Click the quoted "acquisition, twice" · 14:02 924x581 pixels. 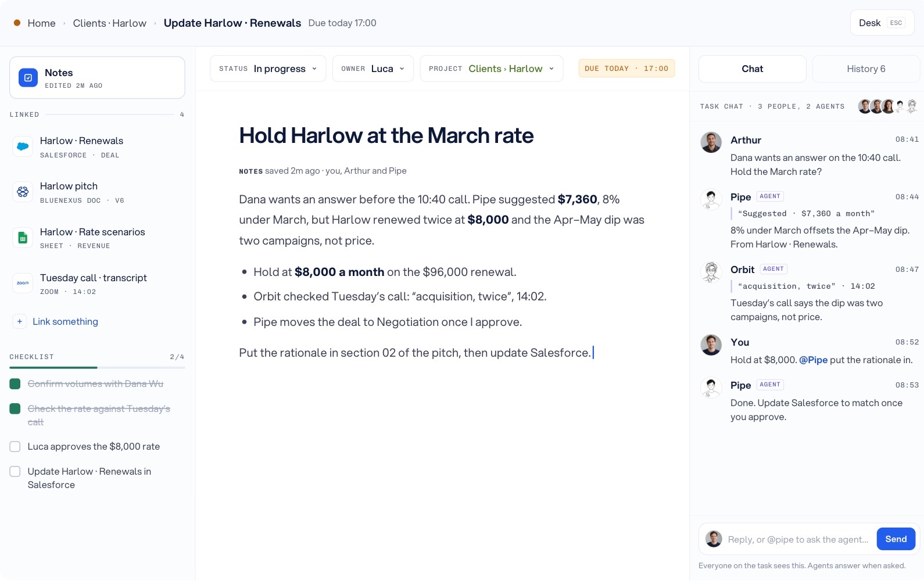806,286
